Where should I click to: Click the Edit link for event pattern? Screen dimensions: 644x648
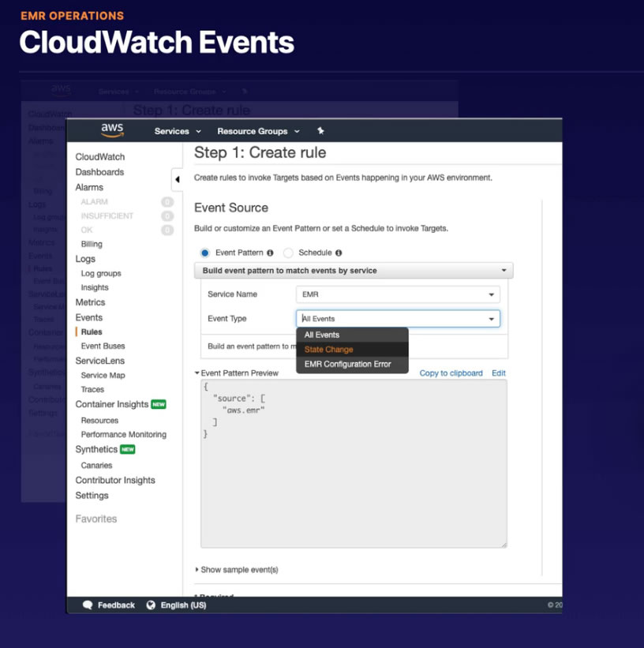[x=499, y=373]
